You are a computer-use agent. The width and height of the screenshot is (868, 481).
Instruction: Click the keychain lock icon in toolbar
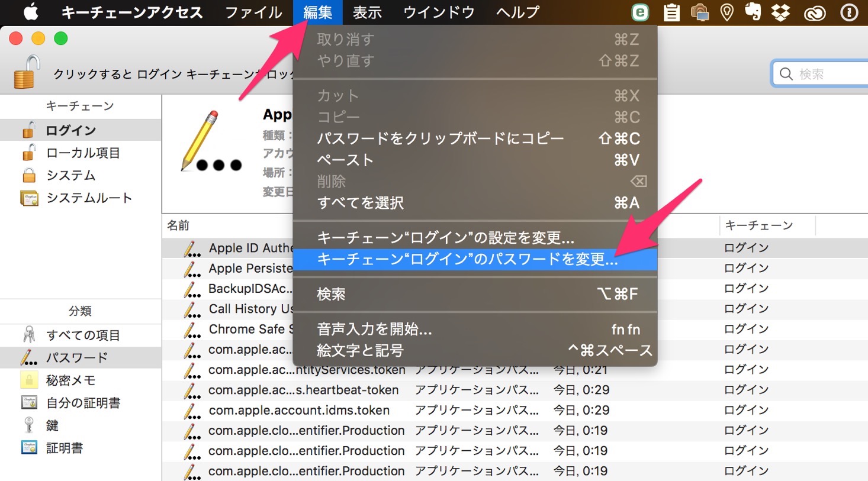pos(27,72)
